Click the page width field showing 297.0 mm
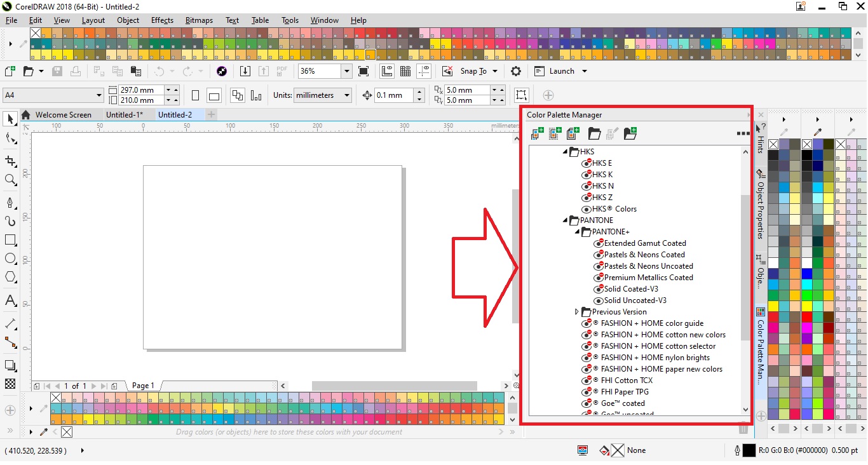 [142, 90]
